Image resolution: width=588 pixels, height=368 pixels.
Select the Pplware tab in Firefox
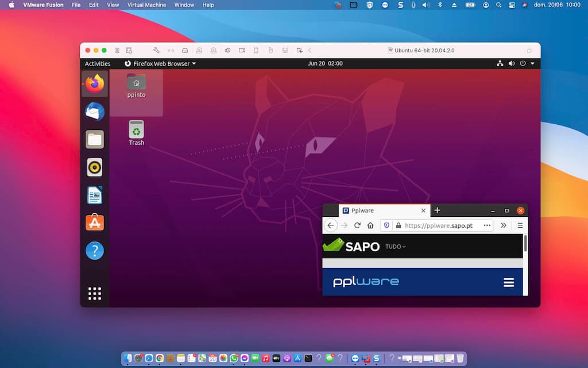(384, 210)
